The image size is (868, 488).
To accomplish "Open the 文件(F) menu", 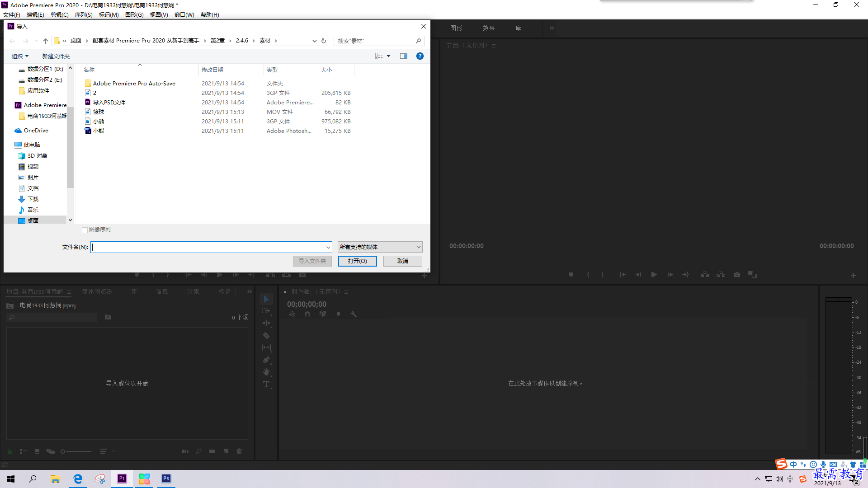I will [12, 15].
